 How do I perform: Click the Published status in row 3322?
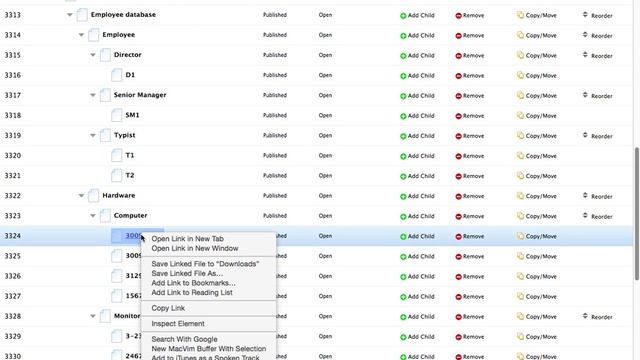[x=275, y=196]
